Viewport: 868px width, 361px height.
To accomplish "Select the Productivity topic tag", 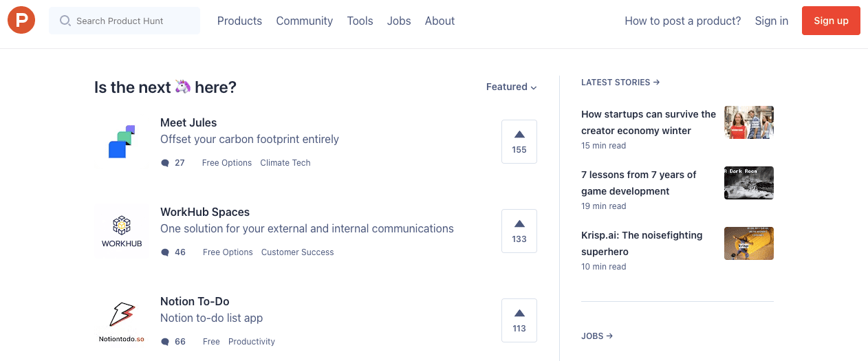I will 252,342.
